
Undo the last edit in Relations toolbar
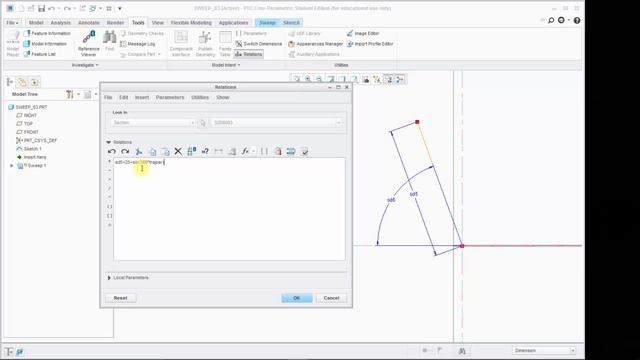[x=112, y=151]
